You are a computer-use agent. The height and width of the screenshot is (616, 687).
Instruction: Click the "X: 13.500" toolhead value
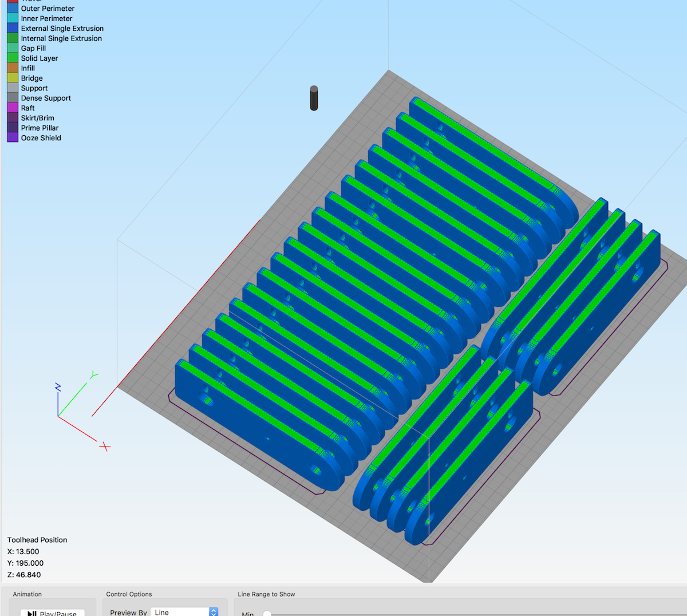coord(23,552)
